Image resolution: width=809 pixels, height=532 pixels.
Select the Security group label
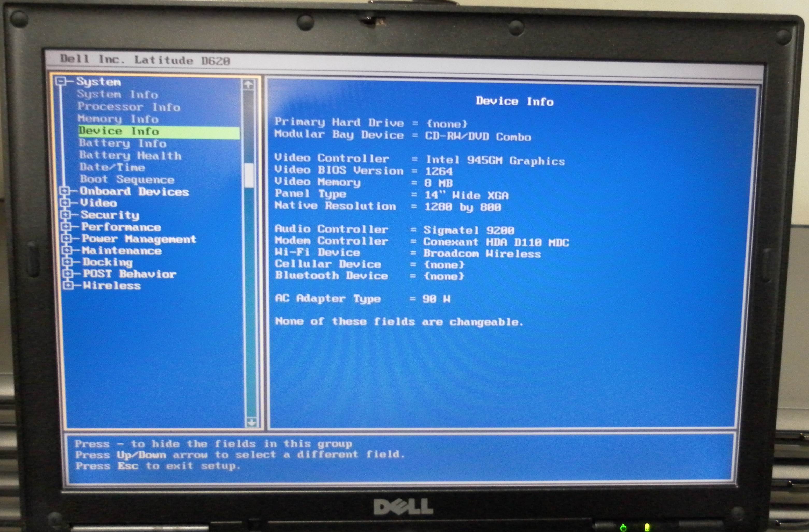click(110, 215)
